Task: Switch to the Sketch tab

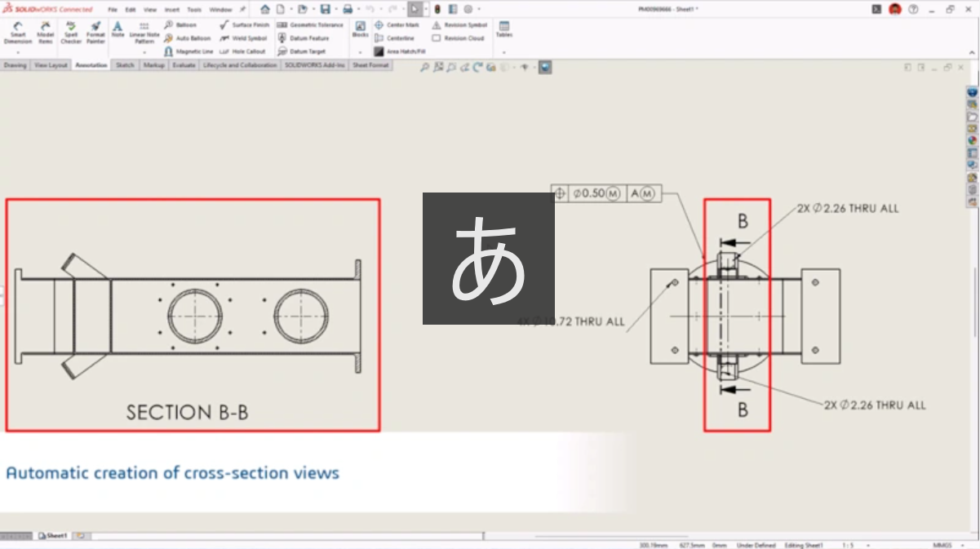Action: [125, 65]
